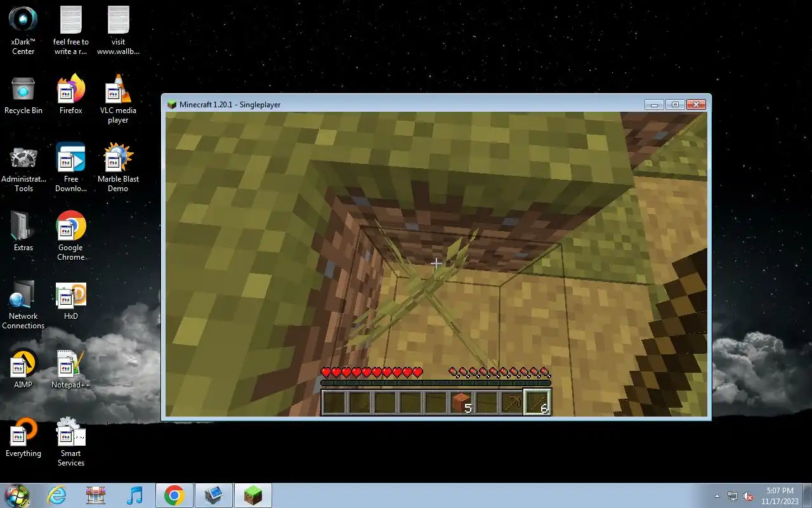The width and height of the screenshot is (812, 508).
Task: Select the Network Connections icon
Action: pos(23,305)
